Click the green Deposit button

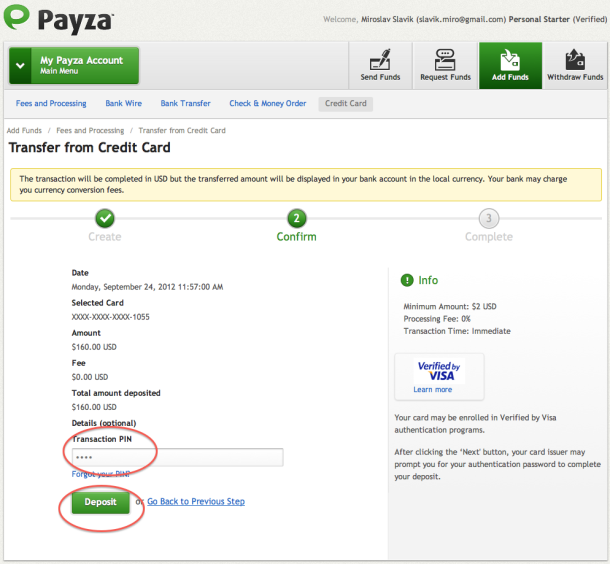(x=100, y=502)
